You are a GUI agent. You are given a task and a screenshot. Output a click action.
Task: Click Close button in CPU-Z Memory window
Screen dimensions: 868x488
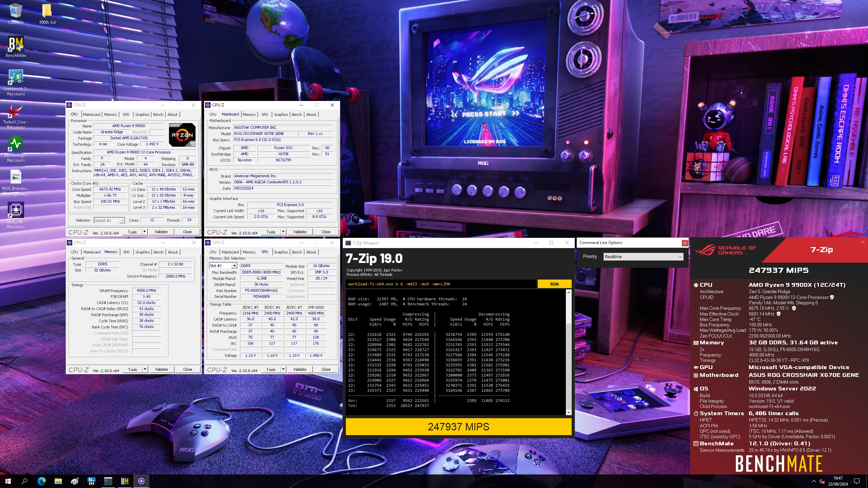point(188,369)
